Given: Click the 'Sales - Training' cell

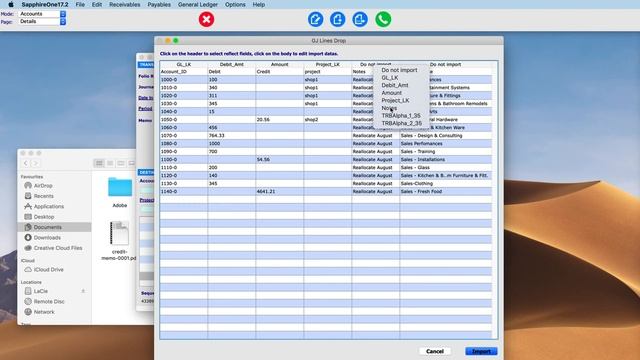Looking at the screenshot, I should point(445,151).
